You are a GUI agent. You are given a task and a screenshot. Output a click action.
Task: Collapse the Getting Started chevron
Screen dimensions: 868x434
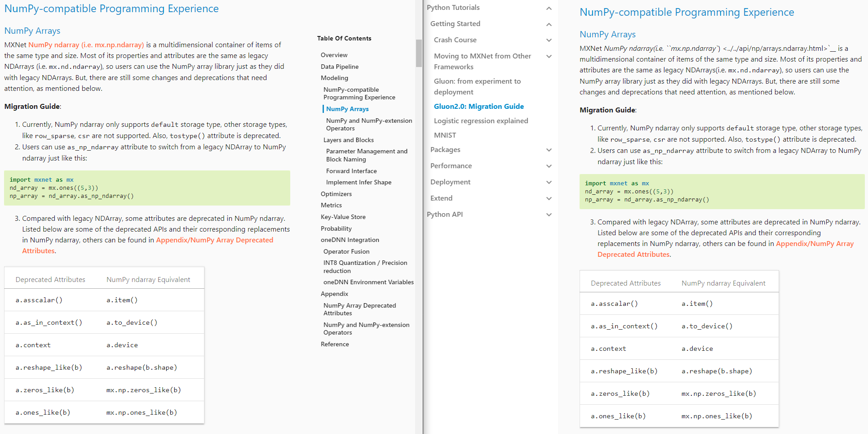(x=549, y=24)
